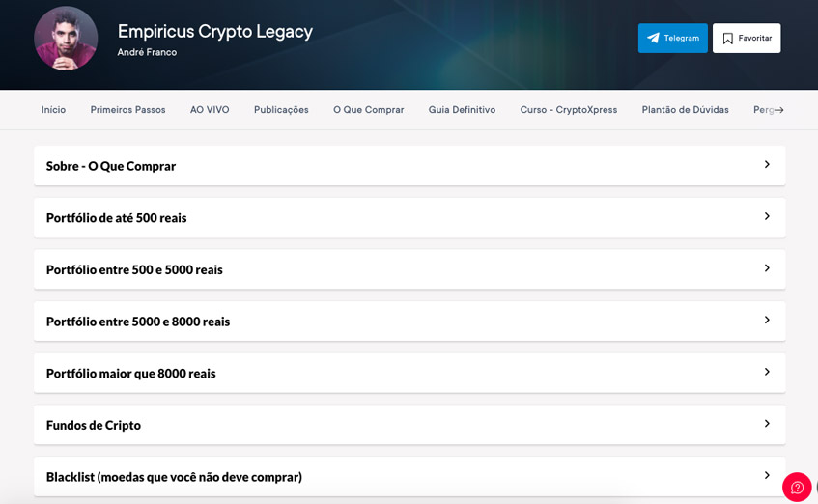The image size is (818, 504).
Task: Click the Favoritar bookmark button
Action: (x=746, y=39)
